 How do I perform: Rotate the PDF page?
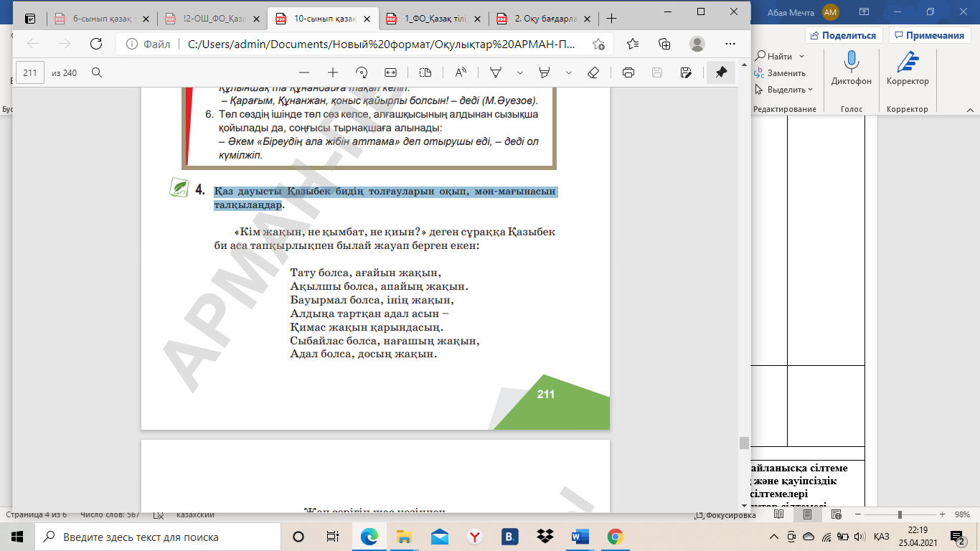click(x=362, y=72)
